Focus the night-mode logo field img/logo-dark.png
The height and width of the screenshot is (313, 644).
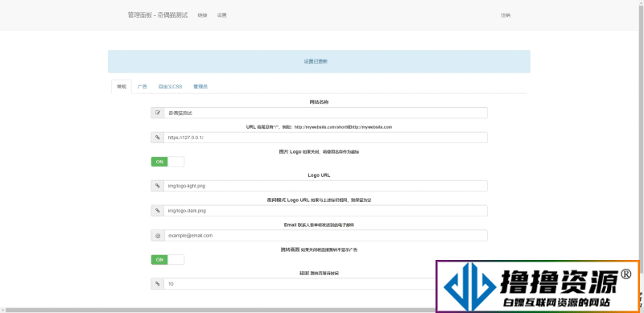326,211
